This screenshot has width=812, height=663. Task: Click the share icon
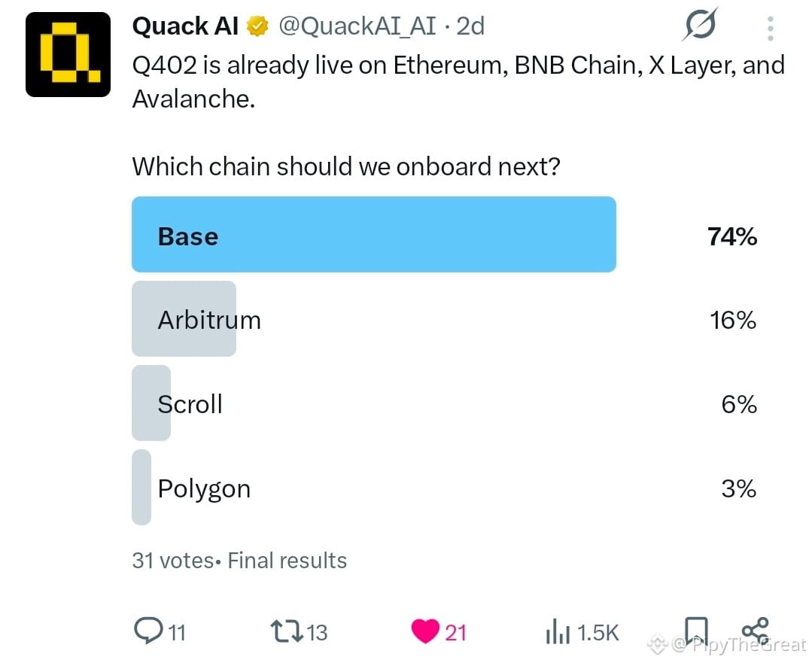pyautogui.click(x=756, y=631)
